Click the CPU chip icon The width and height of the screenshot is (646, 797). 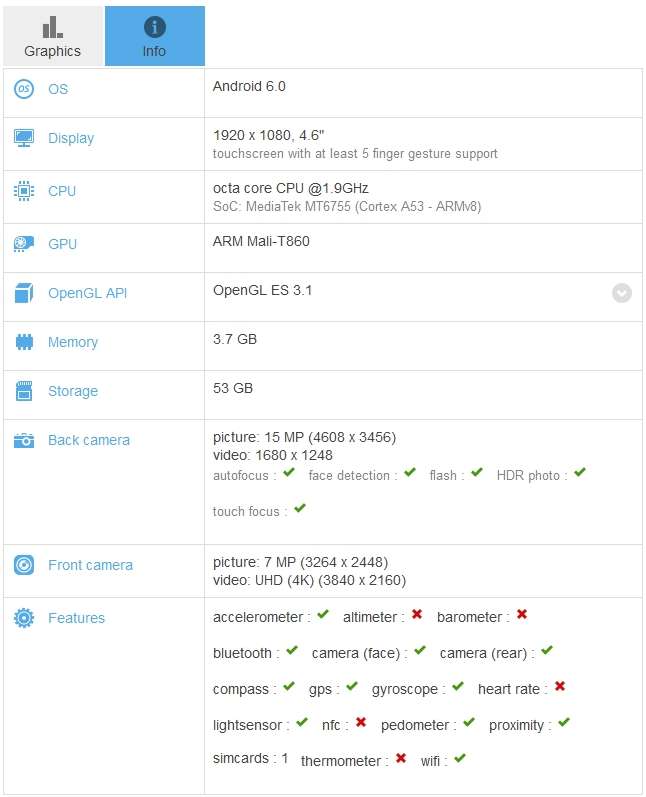point(24,191)
